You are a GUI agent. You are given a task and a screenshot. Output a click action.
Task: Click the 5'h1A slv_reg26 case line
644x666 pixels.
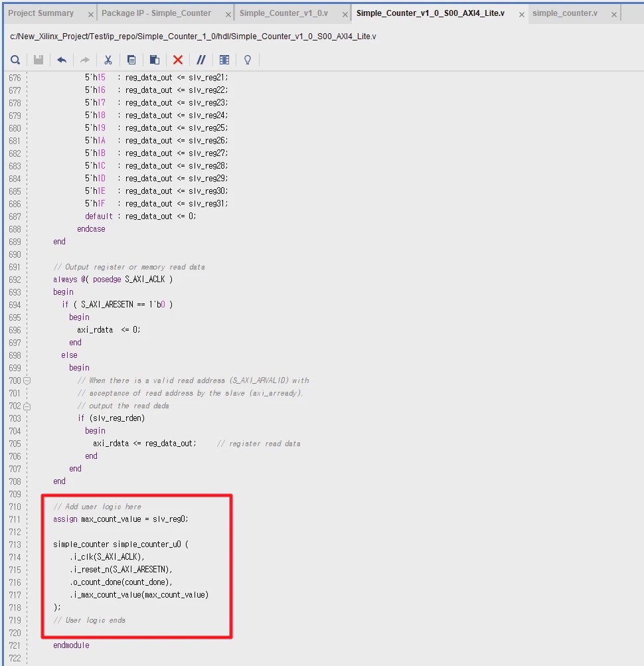tap(156, 140)
